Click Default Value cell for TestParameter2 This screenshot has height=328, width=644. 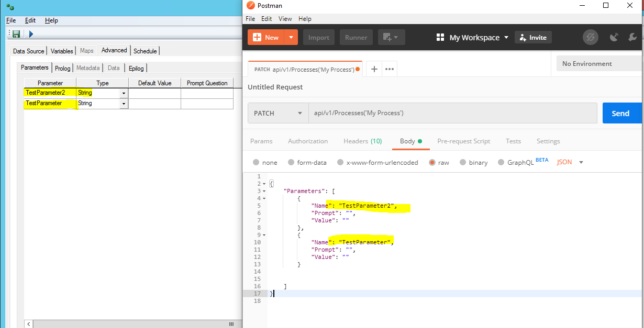[154, 93]
